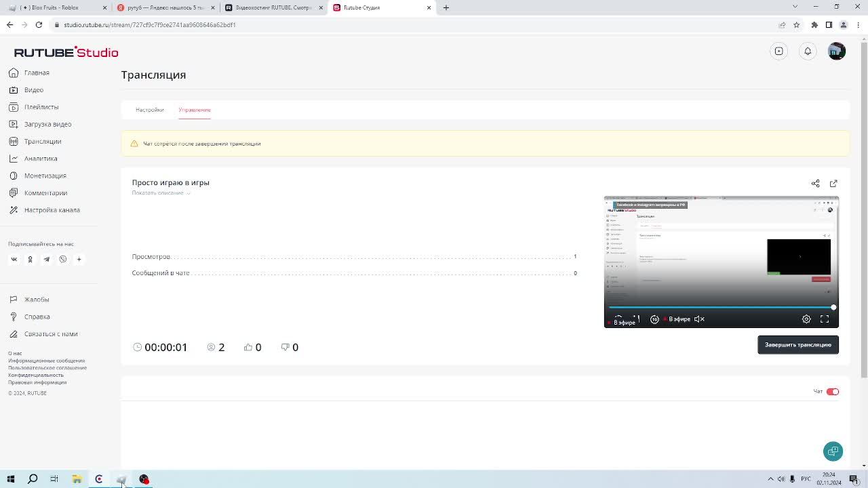Viewport: 868px width, 488px height.
Task: Switch to the Yandex search results browser tab
Action: point(165,7)
